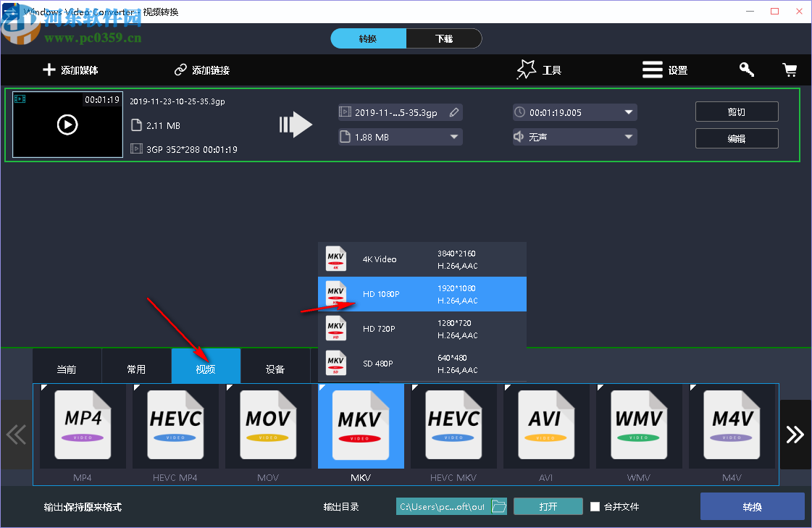This screenshot has width=812, height=528.
Task: Switch to the 下载 mode toggle
Action: click(443, 38)
